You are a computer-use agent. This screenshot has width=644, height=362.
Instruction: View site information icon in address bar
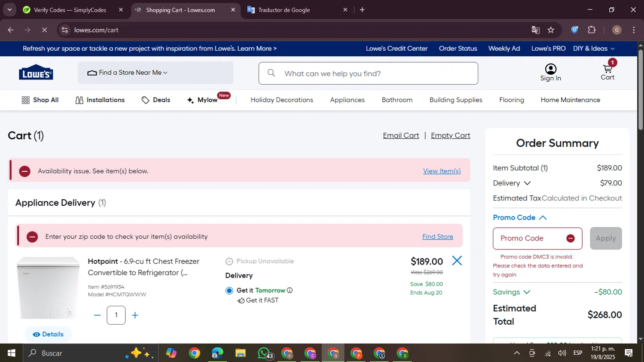click(x=65, y=30)
